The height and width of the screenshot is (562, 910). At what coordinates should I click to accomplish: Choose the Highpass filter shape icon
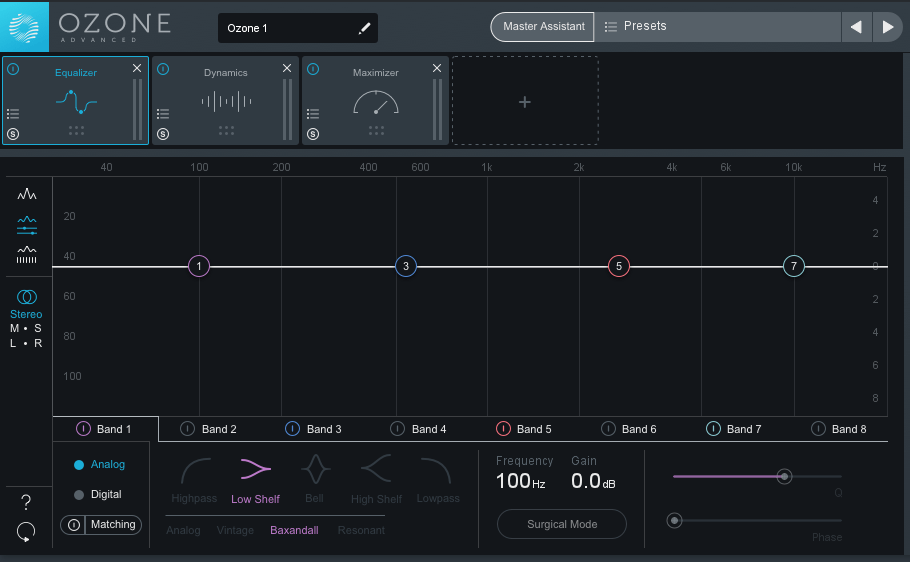coord(195,468)
